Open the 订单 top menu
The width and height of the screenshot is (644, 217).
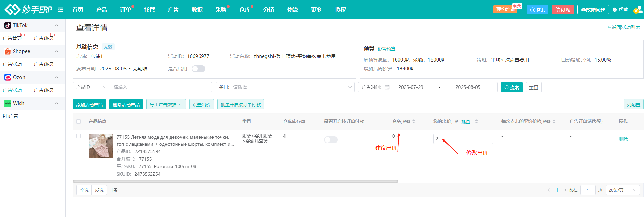[x=126, y=10]
